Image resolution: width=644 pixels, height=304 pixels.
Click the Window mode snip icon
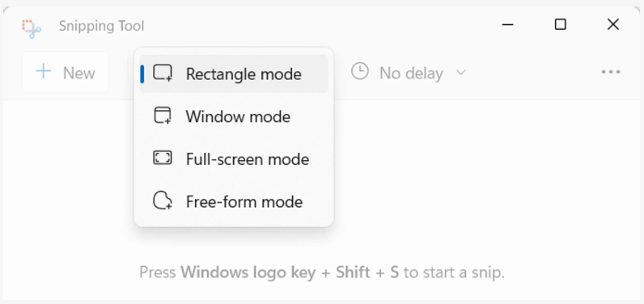(163, 116)
